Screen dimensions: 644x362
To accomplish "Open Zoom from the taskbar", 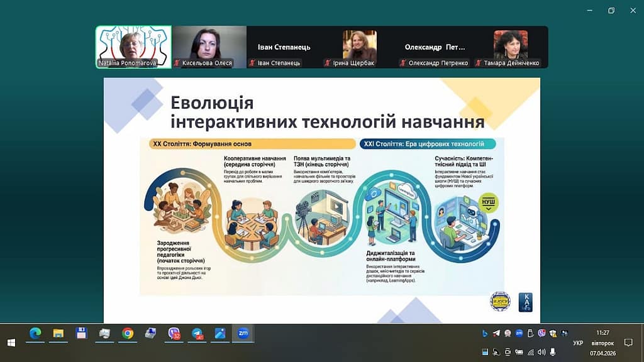I will coord(242,334).
